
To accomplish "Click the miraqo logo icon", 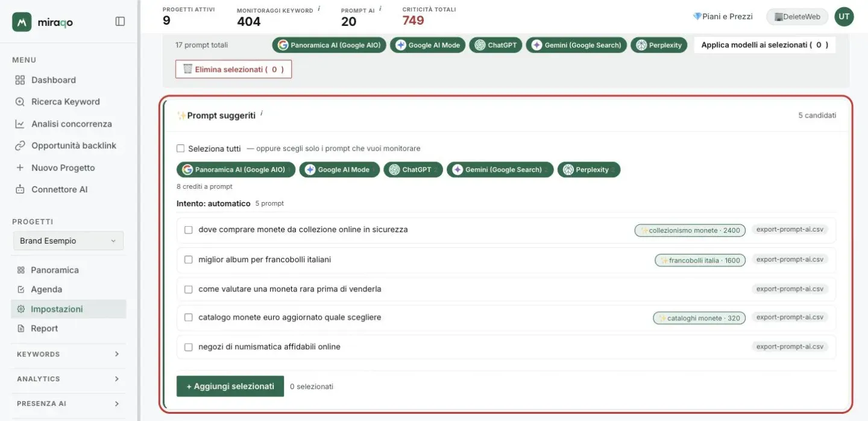I will click(x=22, y=22).
